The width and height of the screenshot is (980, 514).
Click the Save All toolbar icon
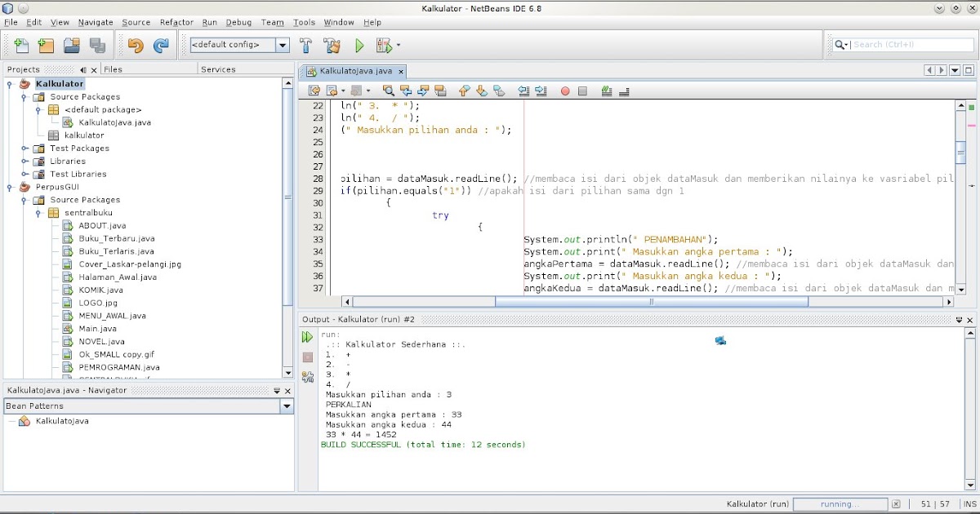[97, 46]
